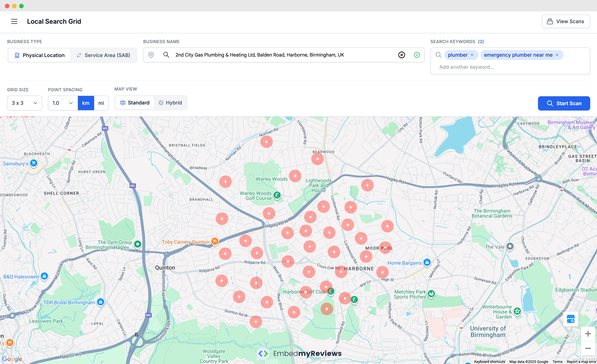597x364 pixels.
Task: Click the location pin icon in business field
Action: (x=151, y=55)
